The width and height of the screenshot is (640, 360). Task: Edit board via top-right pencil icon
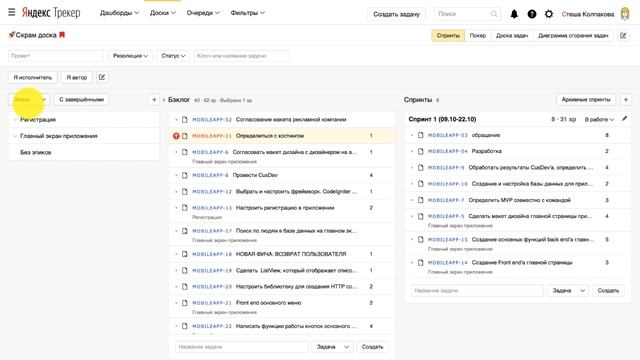point(623,36)
